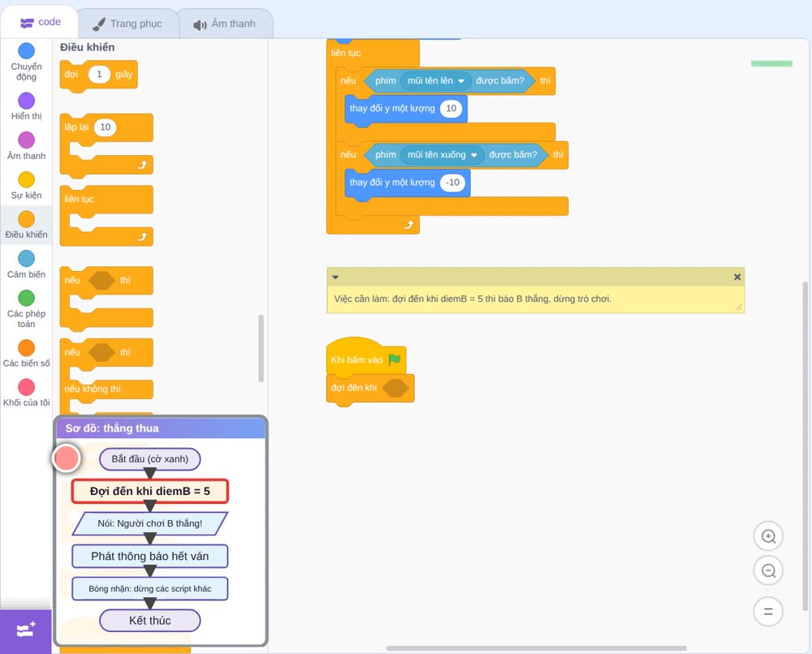The image size is (812, 654).
Task: Edit the value 10 in thay đổi y block
Action: pos(451,108)
